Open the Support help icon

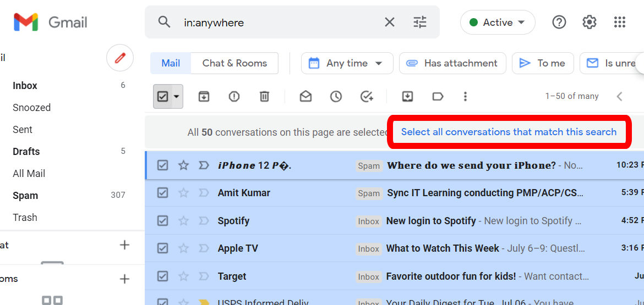click(559, 22)
